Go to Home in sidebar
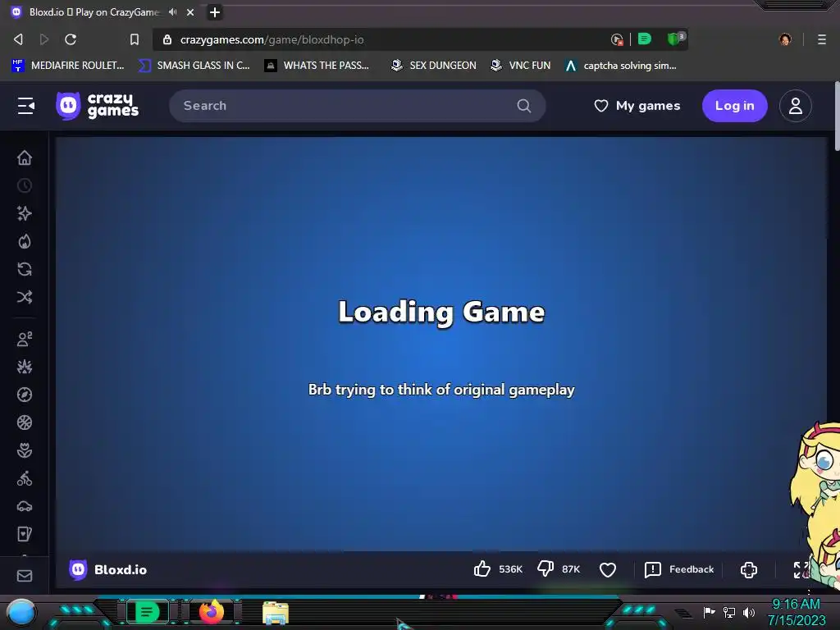This screenshot has width=840, height=630. point(25,157)
